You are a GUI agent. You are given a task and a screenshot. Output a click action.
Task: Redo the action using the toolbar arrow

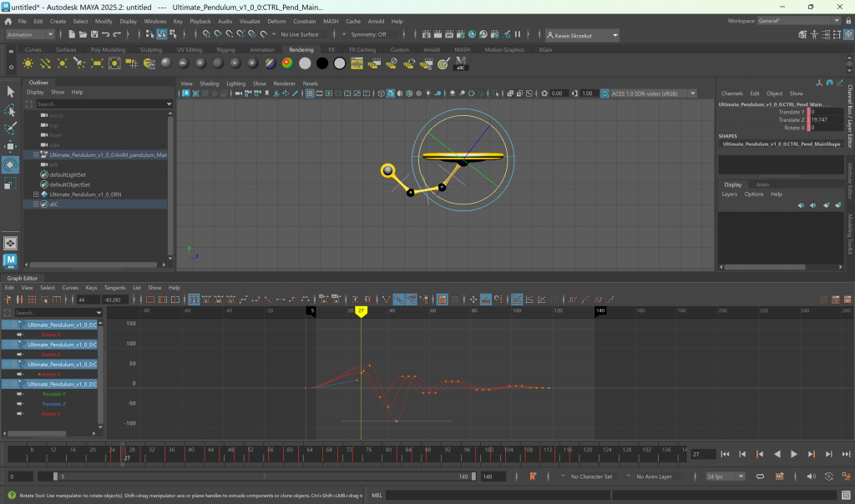tap(117, 34)
